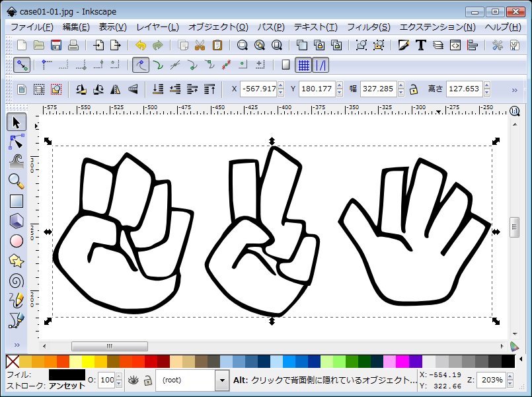Undo the last action
The image size is (532, 397).
[141, 45]
